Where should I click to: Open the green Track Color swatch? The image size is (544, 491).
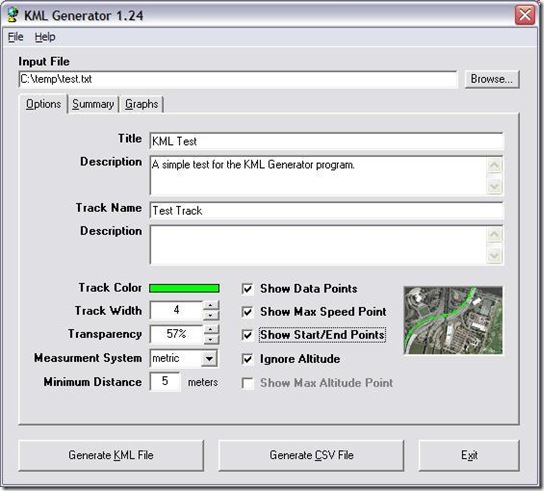click(x=184, y=288)
